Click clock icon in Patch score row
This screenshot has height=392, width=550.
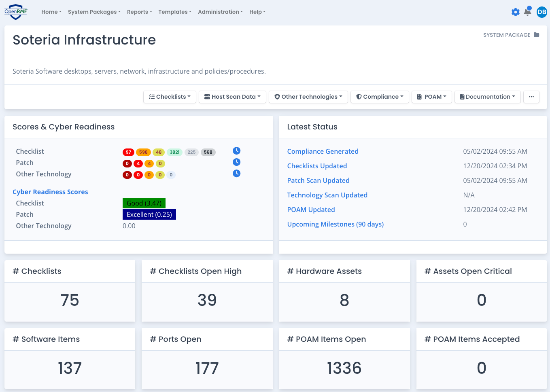click(x=237, y=162)
